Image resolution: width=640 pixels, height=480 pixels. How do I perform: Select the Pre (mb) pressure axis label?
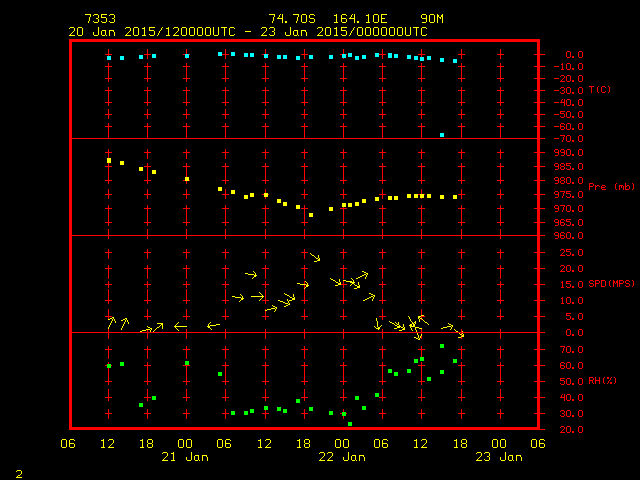pyautogui.click(x=611, y=187)
